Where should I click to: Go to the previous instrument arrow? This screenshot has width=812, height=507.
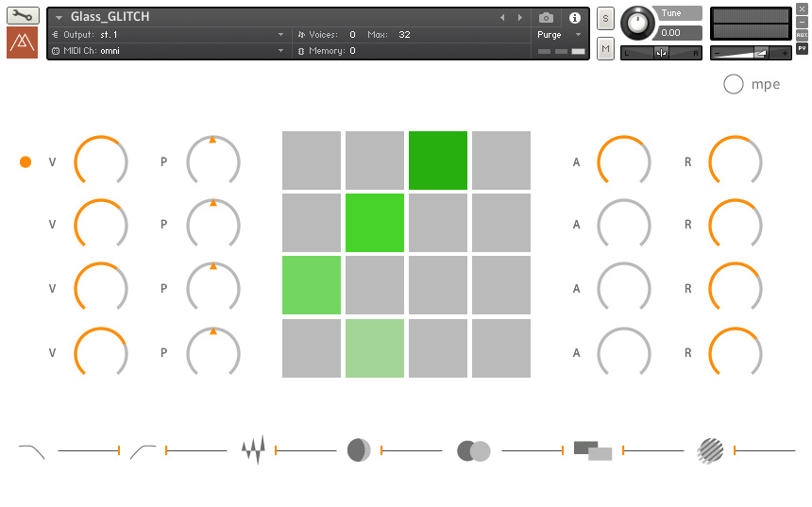pyautogui.click(x=501, y=18)
